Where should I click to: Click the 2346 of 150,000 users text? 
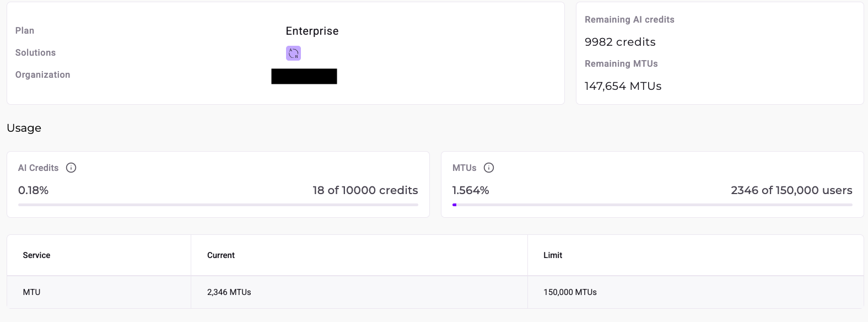tap(791, 190)
